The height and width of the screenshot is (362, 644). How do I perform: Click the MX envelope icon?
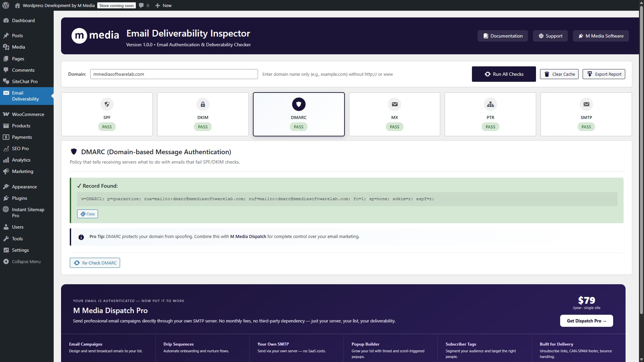click(394, 104)
